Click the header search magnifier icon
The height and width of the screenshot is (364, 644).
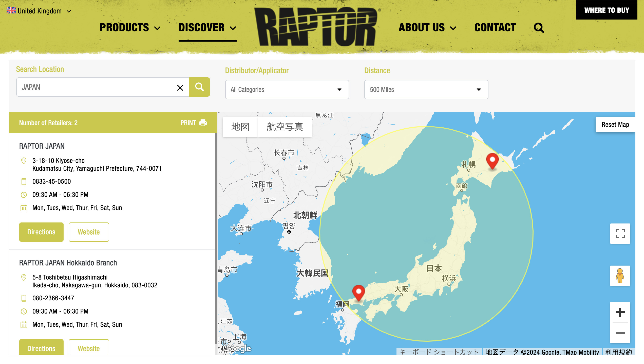coord(539,28)
